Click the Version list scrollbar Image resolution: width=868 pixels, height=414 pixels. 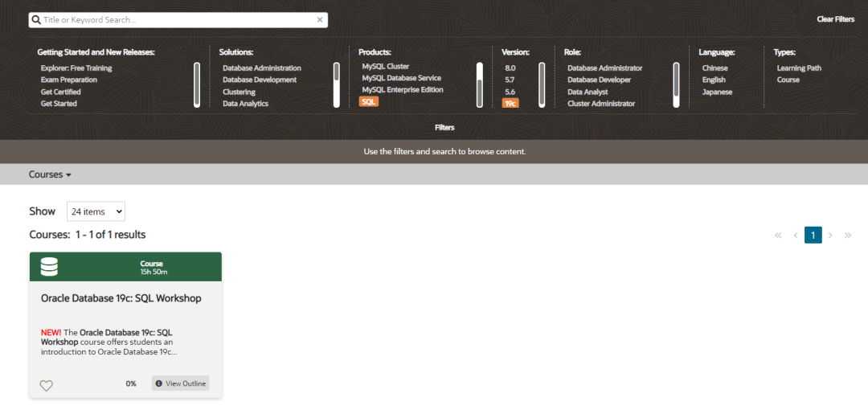coord(542,84)
